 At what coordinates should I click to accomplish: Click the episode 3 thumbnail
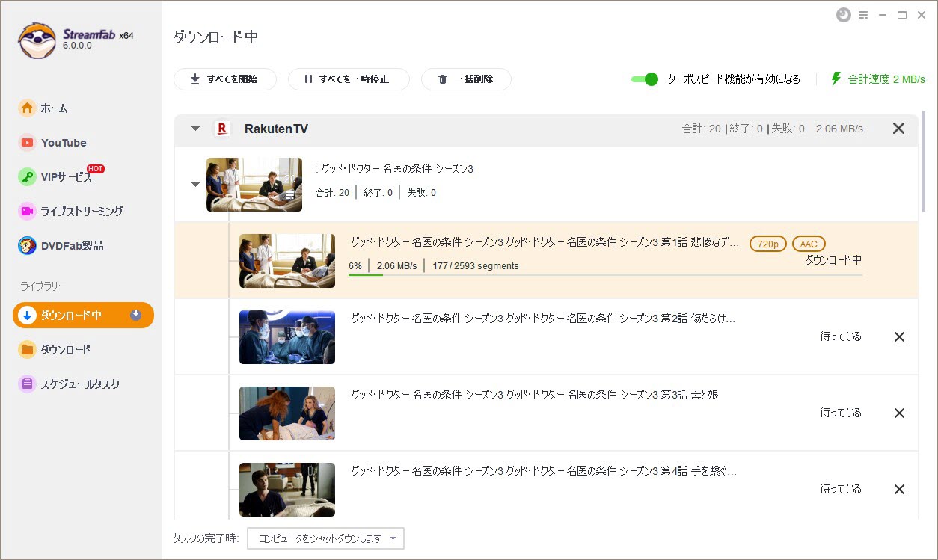[x=287, y=413]
